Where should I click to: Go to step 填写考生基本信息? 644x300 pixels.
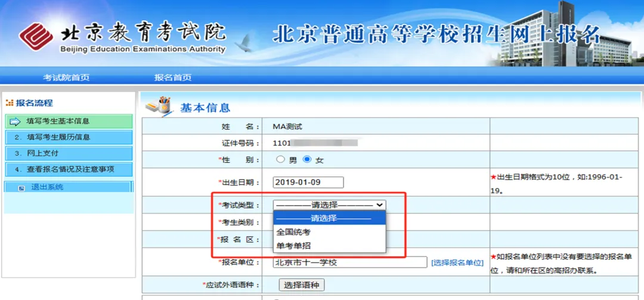point(69,122)
